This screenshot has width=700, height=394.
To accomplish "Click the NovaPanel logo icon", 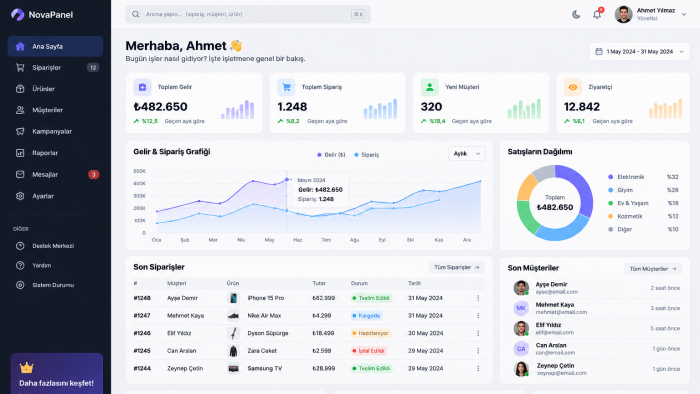I will tap(17, 15).
